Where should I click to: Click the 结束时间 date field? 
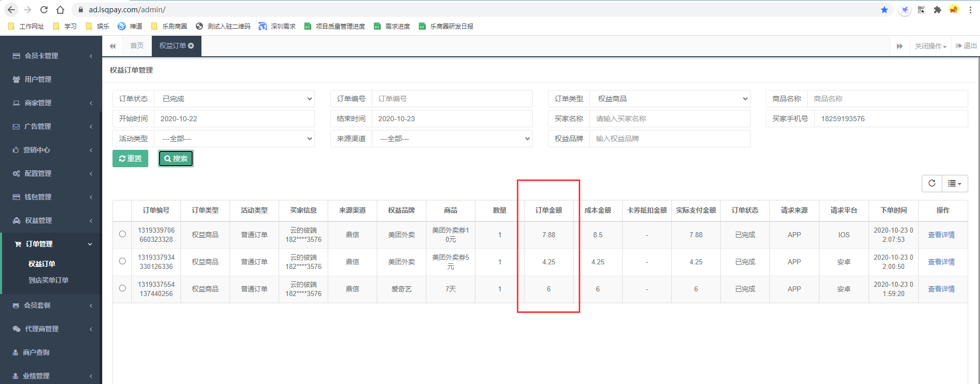452,119
